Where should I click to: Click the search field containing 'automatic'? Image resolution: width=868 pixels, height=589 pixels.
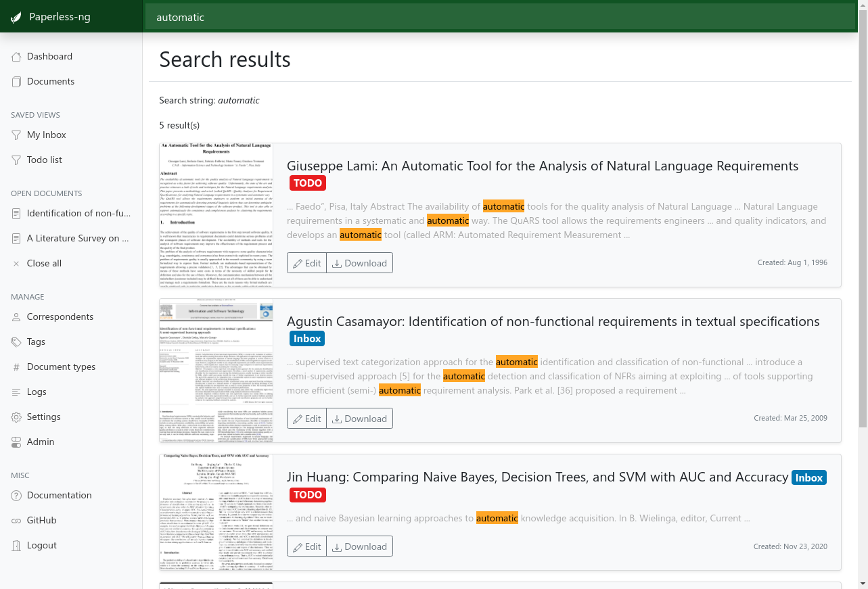click(x=501, y=18)
